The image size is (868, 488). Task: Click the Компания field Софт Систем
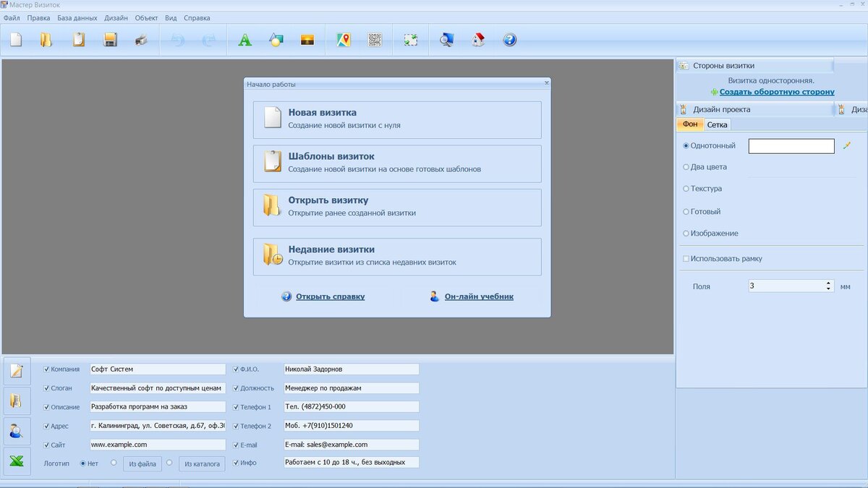point(158,369)
